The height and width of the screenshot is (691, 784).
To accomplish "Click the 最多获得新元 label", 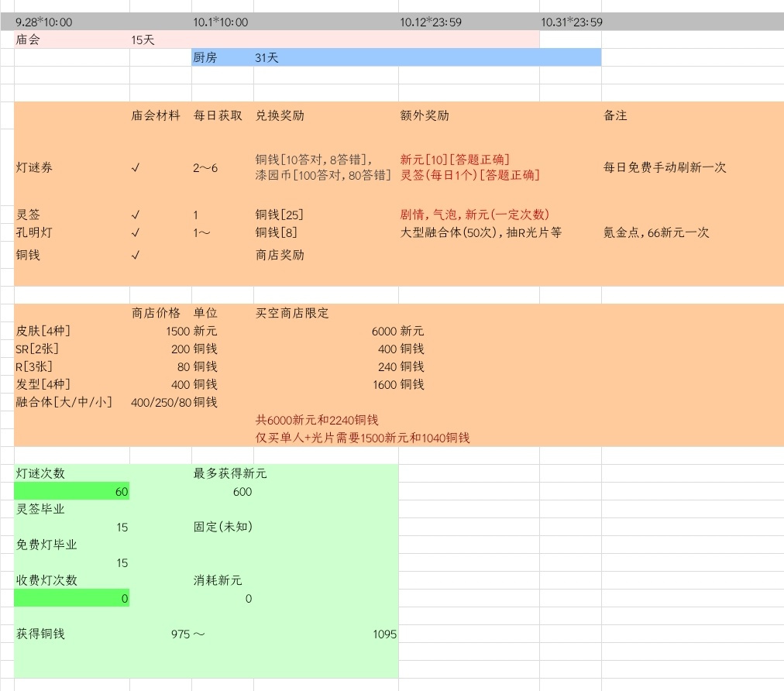I will (230, 473).
